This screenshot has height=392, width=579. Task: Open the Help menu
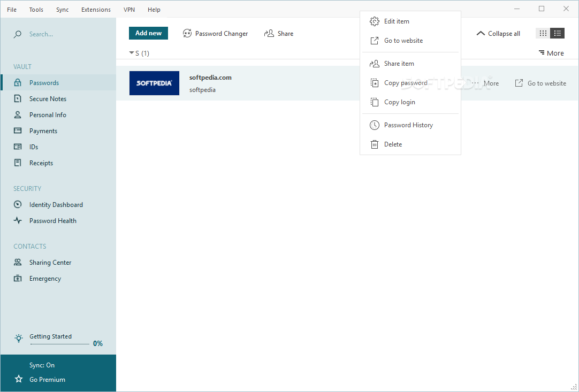(154, 10)
